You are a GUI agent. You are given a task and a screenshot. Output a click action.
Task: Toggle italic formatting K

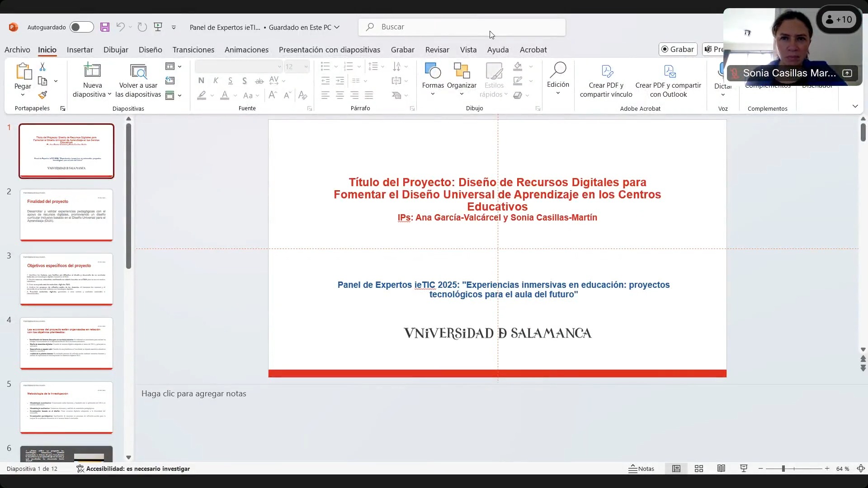216,81
